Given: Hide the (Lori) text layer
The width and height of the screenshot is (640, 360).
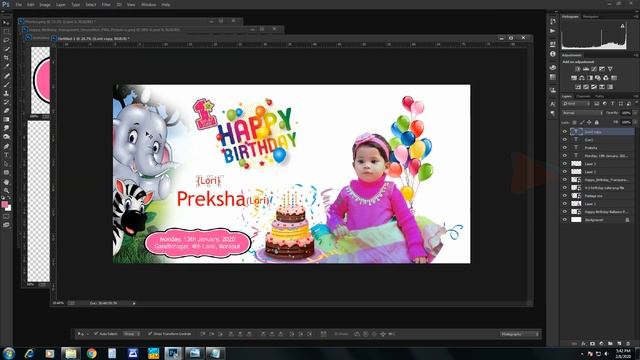Looking at the screenshot, I should point(565,140).
